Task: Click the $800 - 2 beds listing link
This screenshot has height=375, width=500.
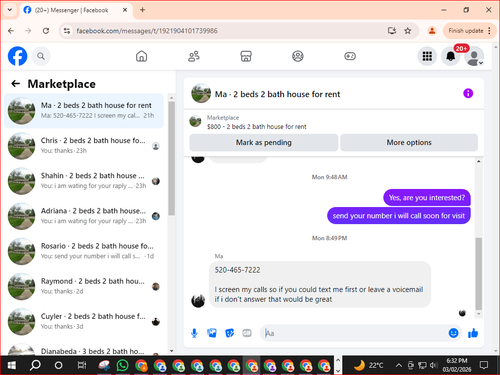Action: click(x=256, y=127)
